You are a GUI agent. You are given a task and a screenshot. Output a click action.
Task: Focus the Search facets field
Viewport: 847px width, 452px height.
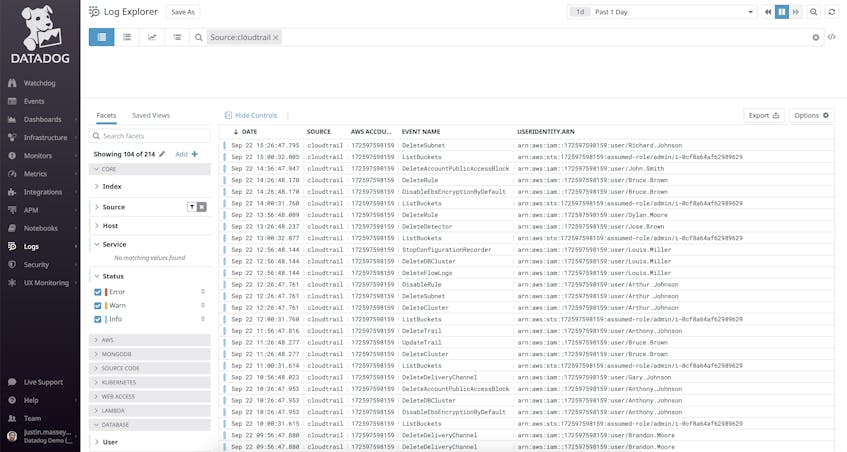(x=150, y=136)
